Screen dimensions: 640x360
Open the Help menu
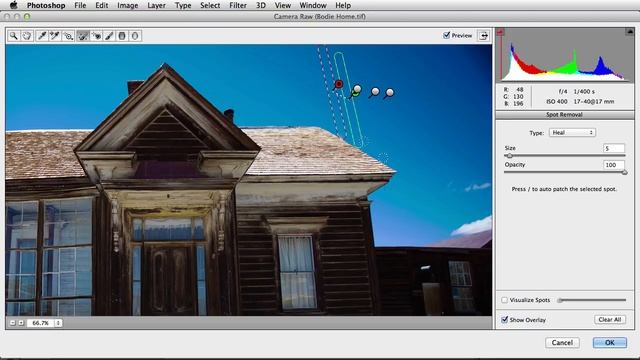pos(343,5)
